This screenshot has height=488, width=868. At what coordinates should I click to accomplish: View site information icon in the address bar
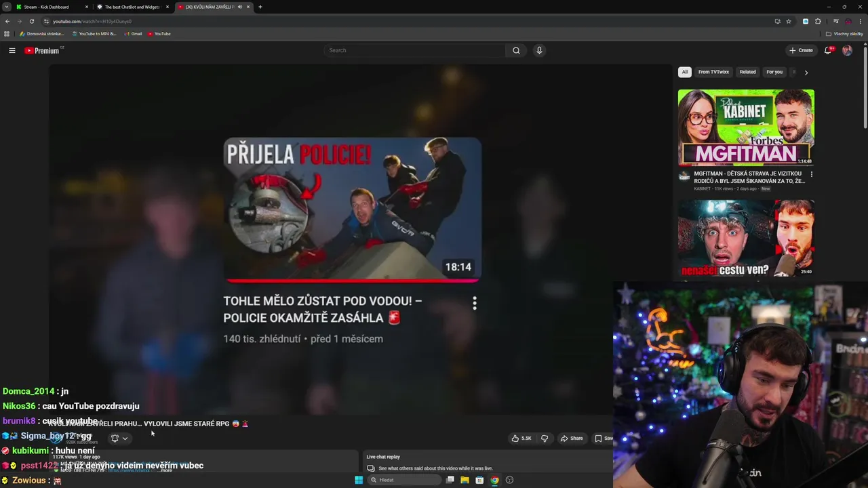click(x=46, y=21)
